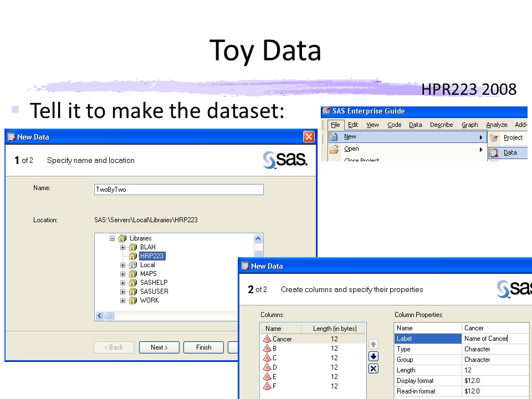Click the MAPS library icon
The image size is (532, 399).
tap(133, 274)
